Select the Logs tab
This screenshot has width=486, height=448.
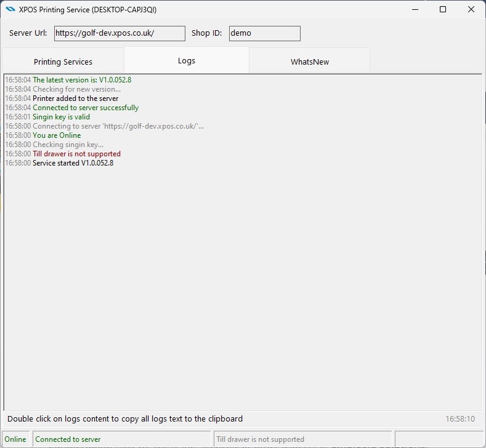(x=187, y=60)
